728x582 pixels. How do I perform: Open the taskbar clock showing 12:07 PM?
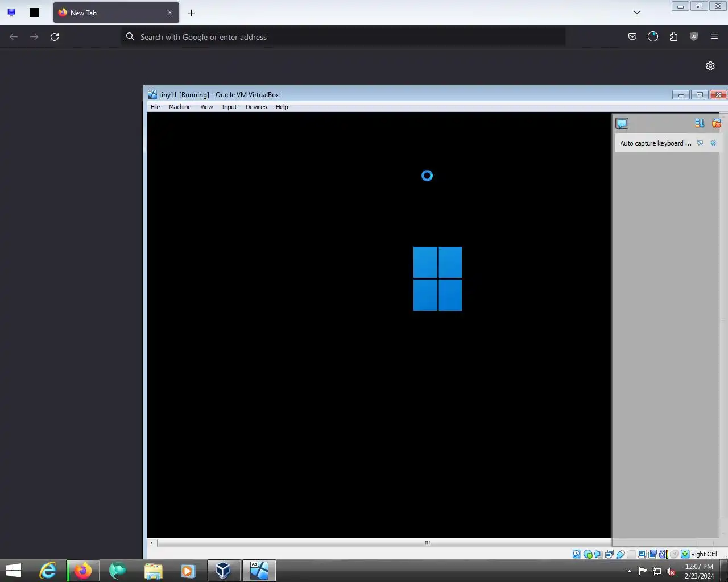[699, 571]
